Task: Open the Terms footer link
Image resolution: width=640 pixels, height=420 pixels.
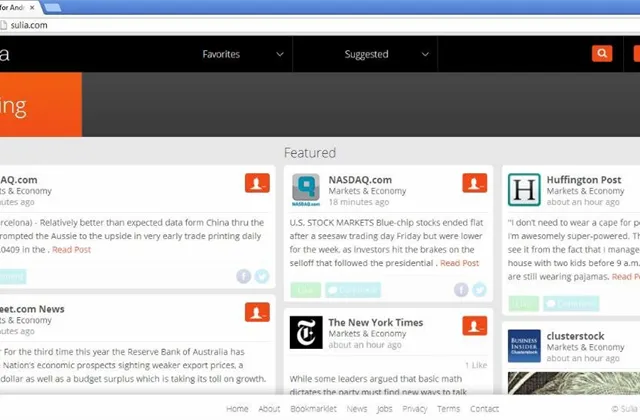Action: (448, 409)
